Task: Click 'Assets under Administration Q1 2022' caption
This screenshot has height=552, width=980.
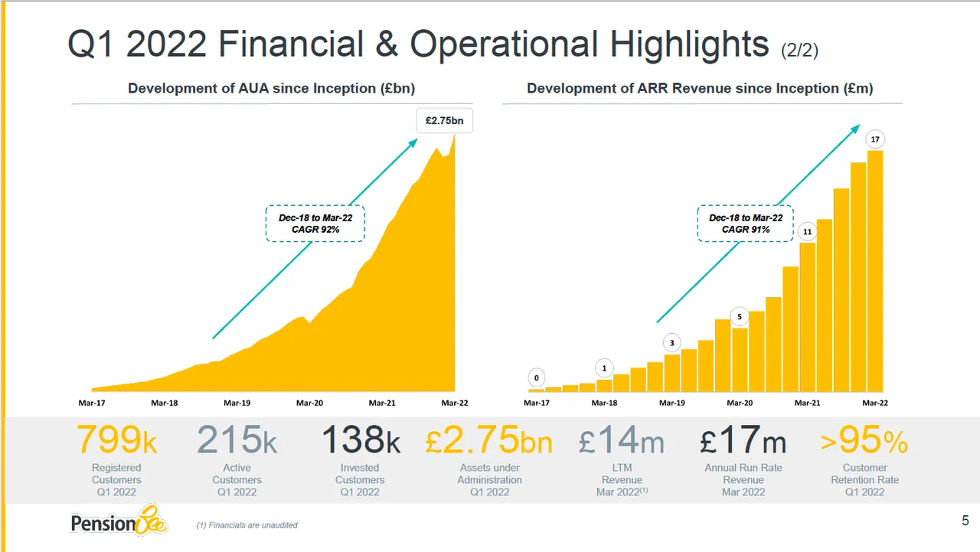Action: click(x=490, y=480)
